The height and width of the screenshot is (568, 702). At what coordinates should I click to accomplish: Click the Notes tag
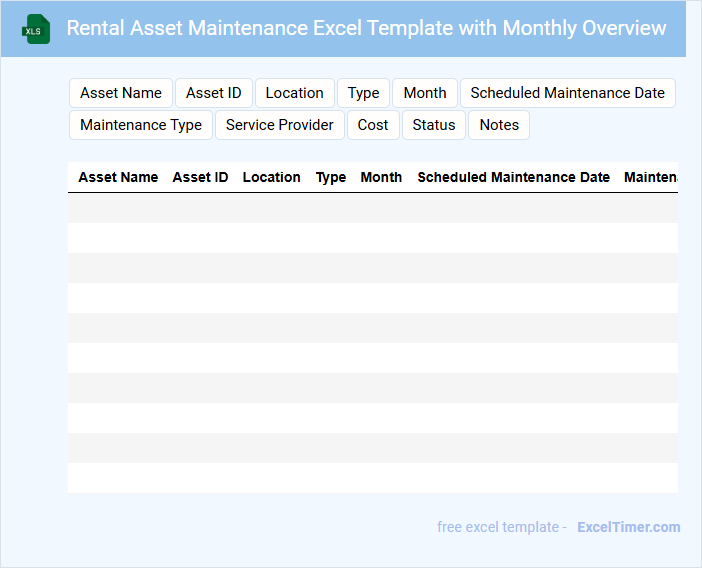pyautogui.click(x=499, y=125)
